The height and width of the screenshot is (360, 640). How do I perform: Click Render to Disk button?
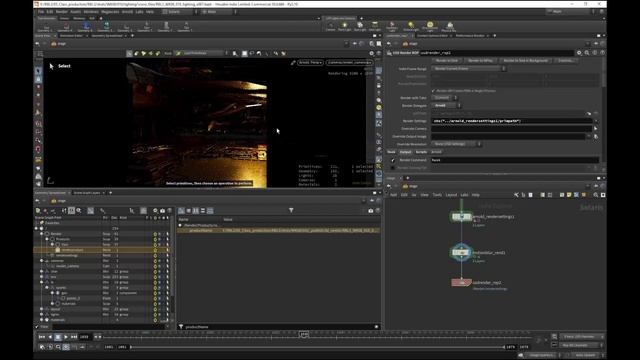447,60
